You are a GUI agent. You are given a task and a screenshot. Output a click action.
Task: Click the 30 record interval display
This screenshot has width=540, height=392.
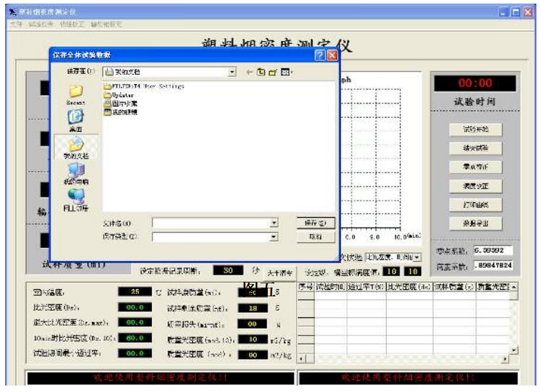228,270
